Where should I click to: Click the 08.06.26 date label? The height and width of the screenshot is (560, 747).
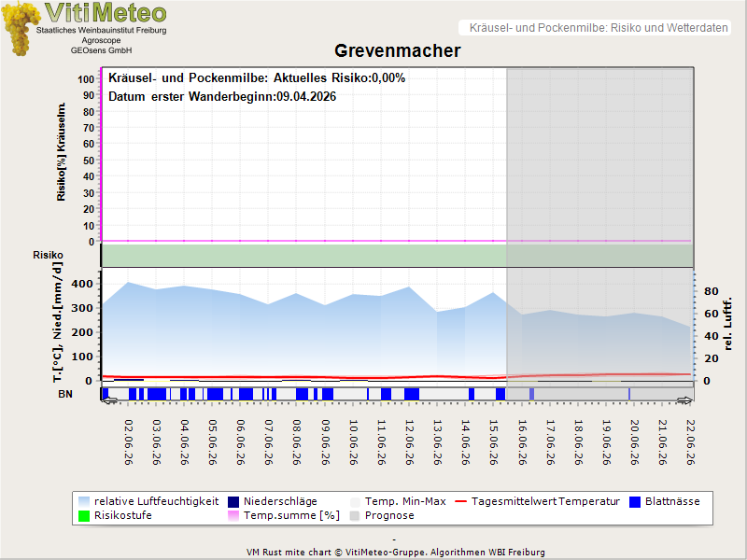tap(297, 441)
